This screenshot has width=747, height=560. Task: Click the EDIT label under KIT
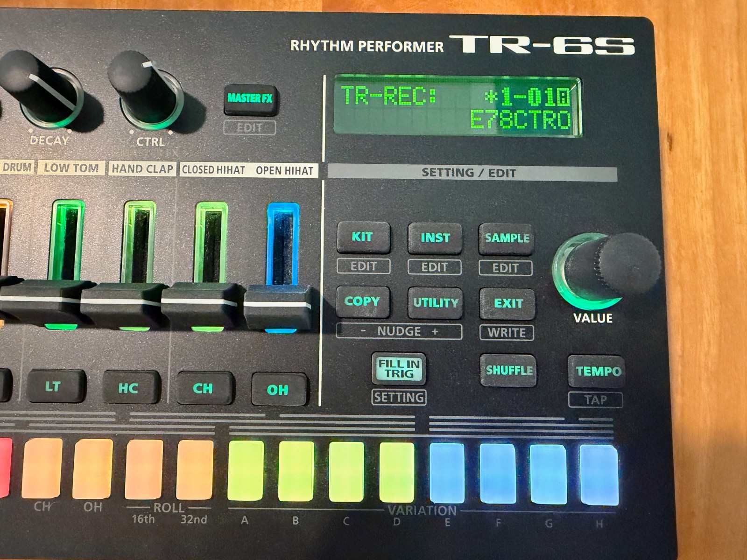coord(363,266)
